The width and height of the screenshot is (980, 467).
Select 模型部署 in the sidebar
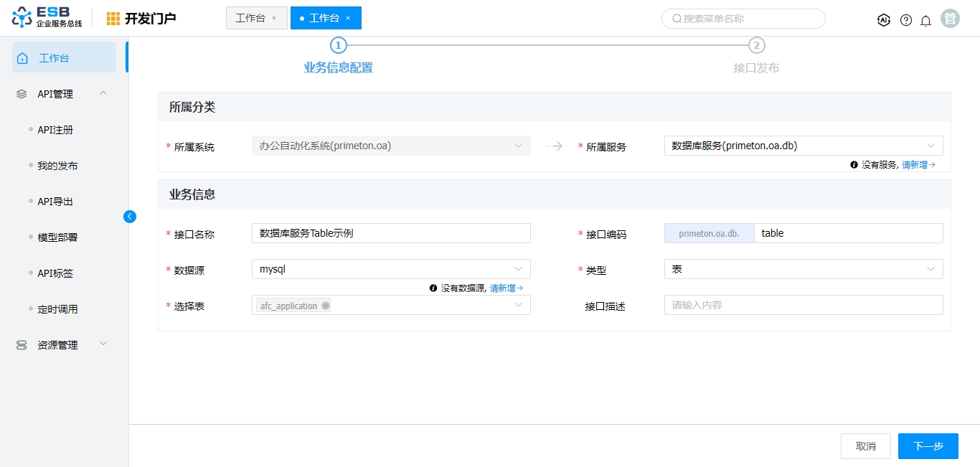pyautogui.click(x=57, y=237)
